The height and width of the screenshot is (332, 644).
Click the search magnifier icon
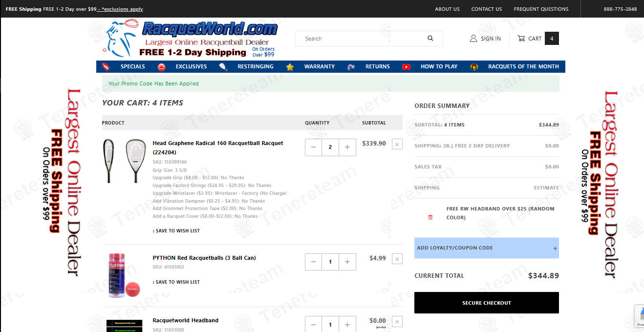[430, 38]
